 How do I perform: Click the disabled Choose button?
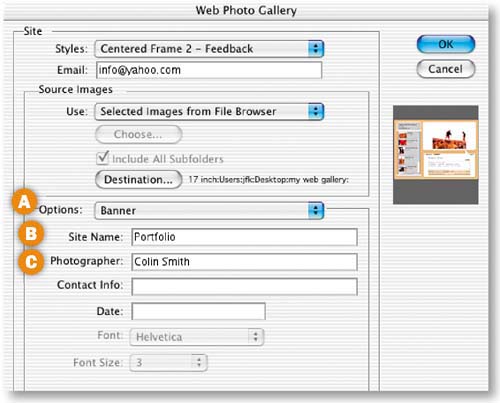139,134
